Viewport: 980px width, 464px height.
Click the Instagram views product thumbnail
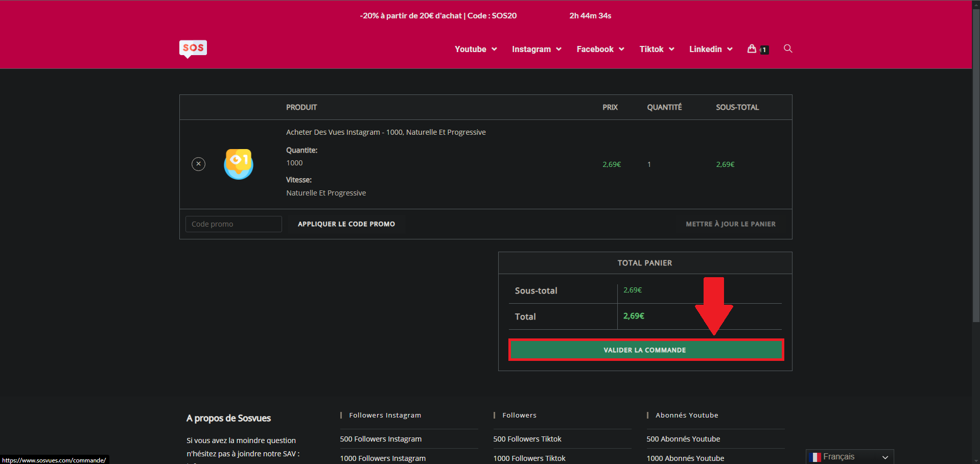239,164
